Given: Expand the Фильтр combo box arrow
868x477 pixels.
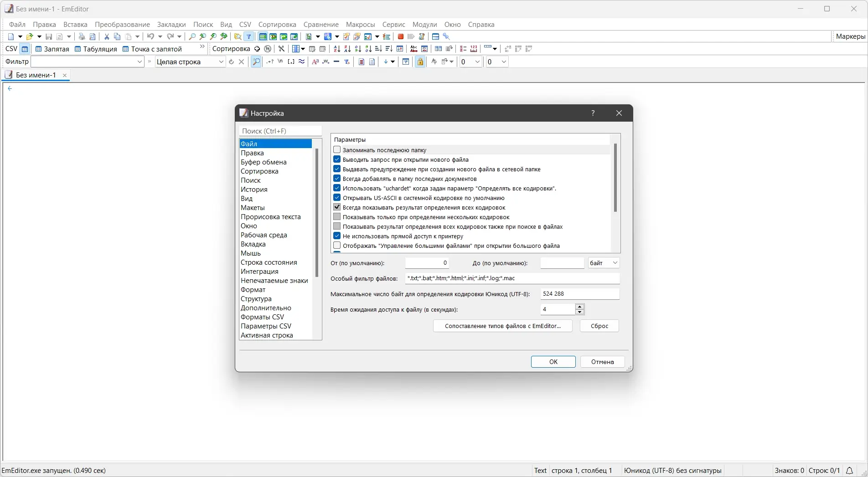Looking at the screenshot, I should tap(140, 62).
